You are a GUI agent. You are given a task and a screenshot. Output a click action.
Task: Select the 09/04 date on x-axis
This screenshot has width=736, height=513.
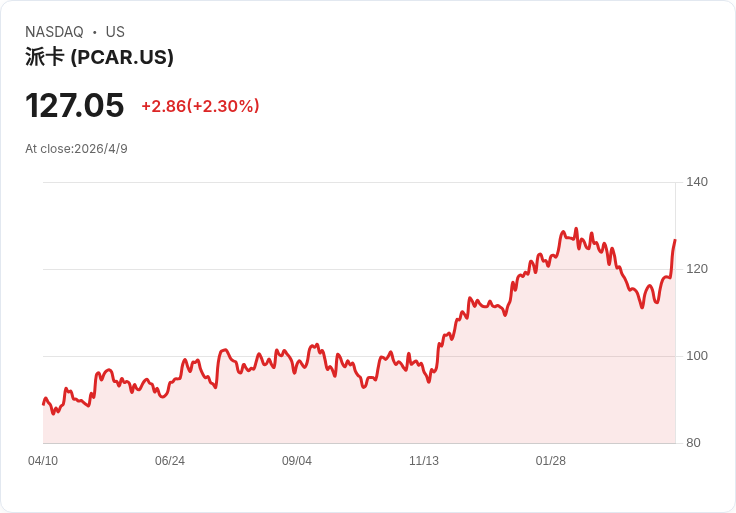(297, 461)
